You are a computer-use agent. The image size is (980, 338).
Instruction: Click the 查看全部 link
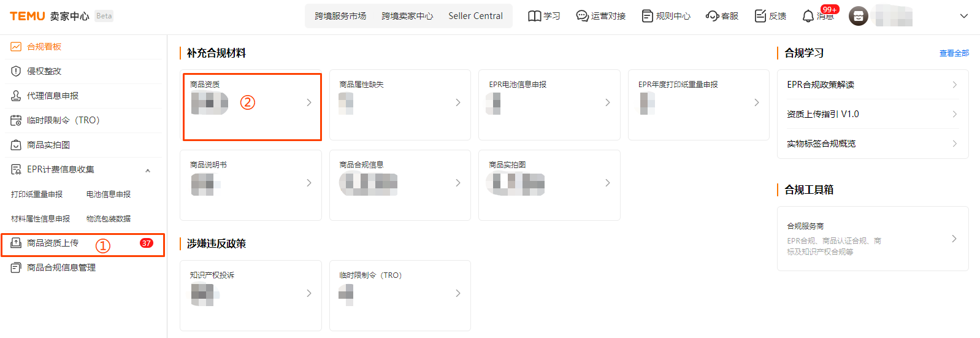pyautogui.click(x=954, y=53)
